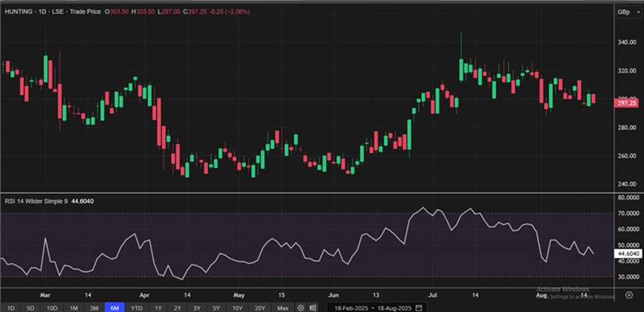Click the 44.6040 RSI value tag on axis

tap(628, 253)
